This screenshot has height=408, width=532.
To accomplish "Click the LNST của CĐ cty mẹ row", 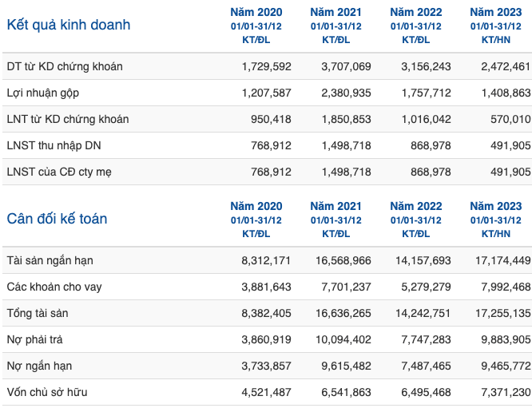I will point(267,172).
